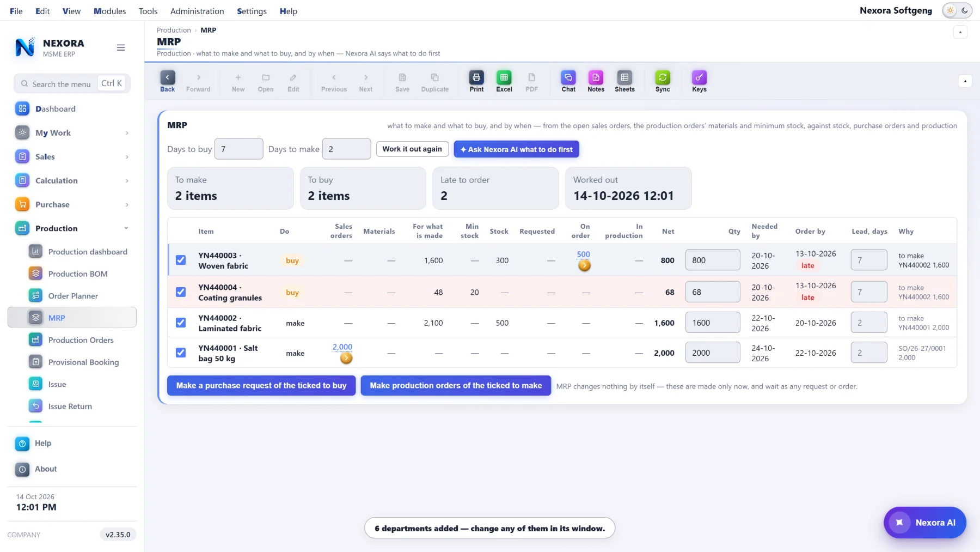Untick the YN440004 Coating granules checkbox
Viewport: 980px width, 552px height.
point(181,292)
